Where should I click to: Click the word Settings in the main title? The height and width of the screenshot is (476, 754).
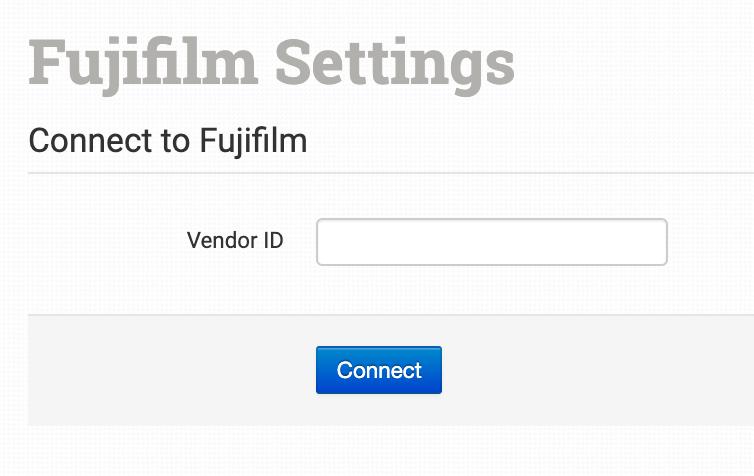394,64
